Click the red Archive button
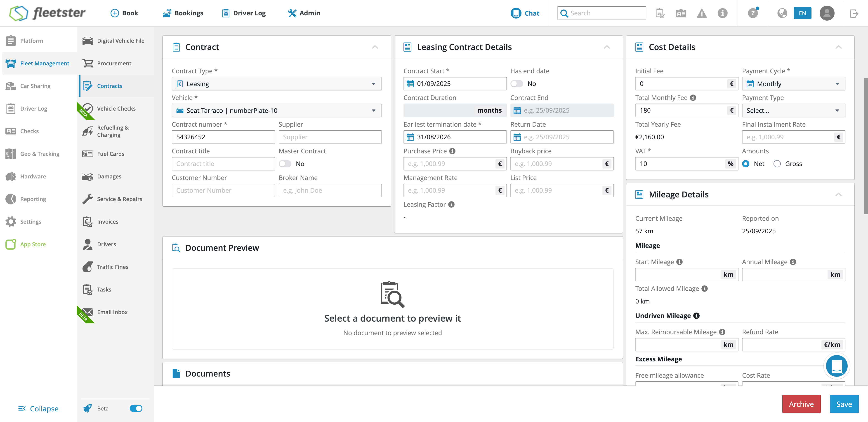 point(801,404)
